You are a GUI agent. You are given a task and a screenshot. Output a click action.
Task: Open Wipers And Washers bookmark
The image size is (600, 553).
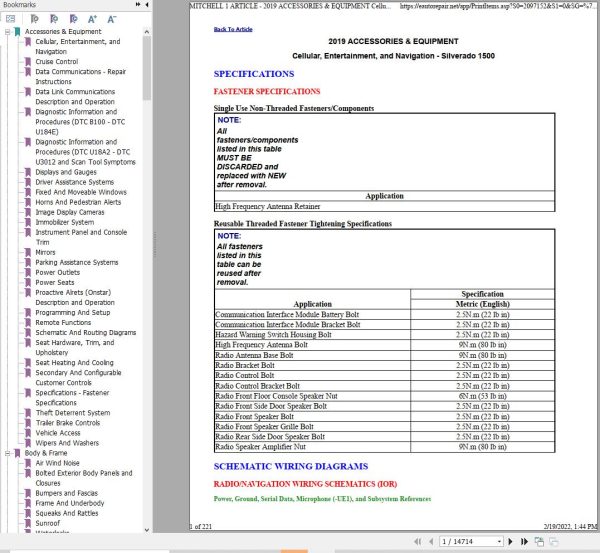[x=67, y=443]
